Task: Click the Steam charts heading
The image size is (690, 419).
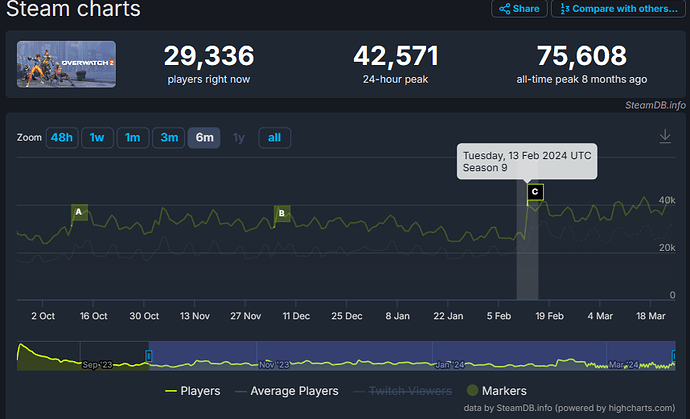Action: pyautogui.click(x=73, y=9)
